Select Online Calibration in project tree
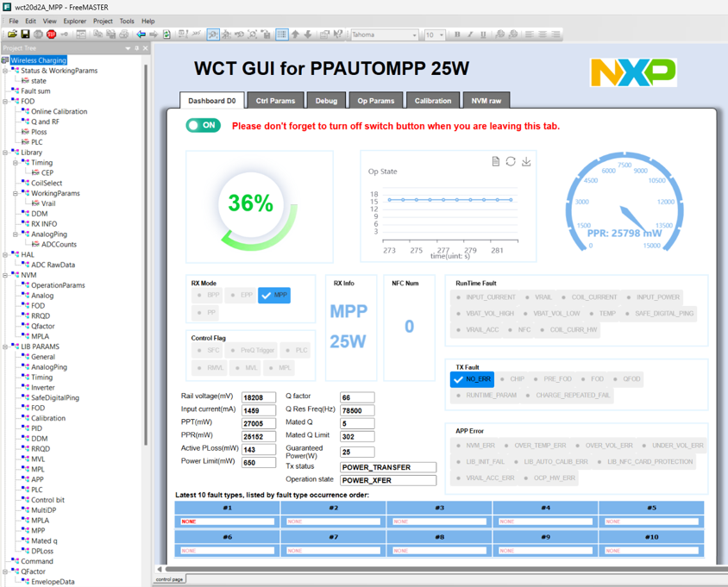This screenshot has width=728, height=587. coord(59,111)
